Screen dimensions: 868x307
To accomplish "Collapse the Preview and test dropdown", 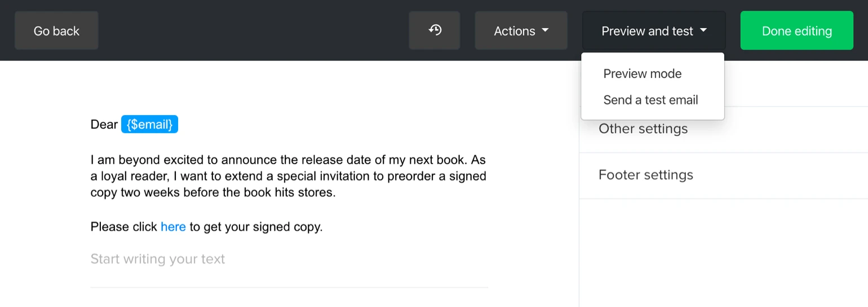I will (x=653, y=30).
